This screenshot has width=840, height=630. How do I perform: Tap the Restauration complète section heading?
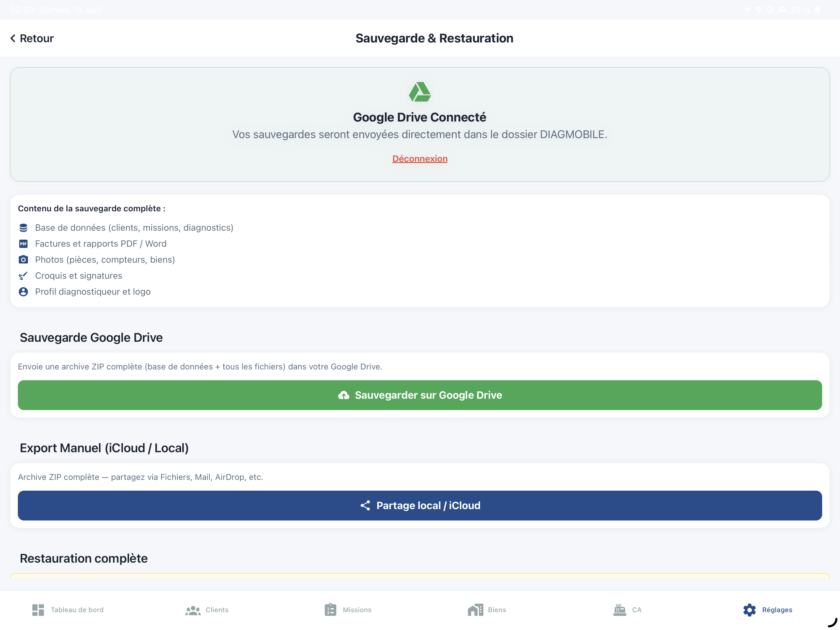pos(84,558)
